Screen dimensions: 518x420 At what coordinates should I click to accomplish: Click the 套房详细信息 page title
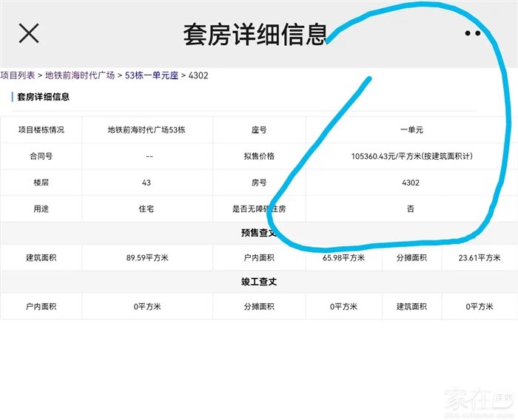[x=255, y=34]
